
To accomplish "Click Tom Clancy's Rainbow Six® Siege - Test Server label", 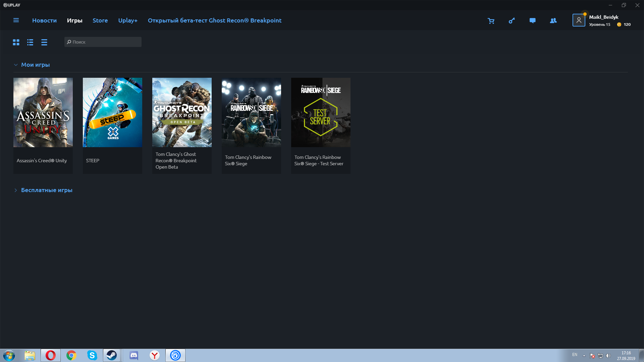I will pos(319,160).
